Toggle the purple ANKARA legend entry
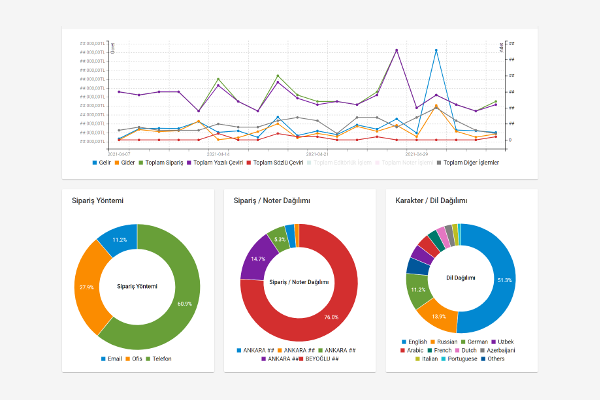 click(x=280, y=359)
